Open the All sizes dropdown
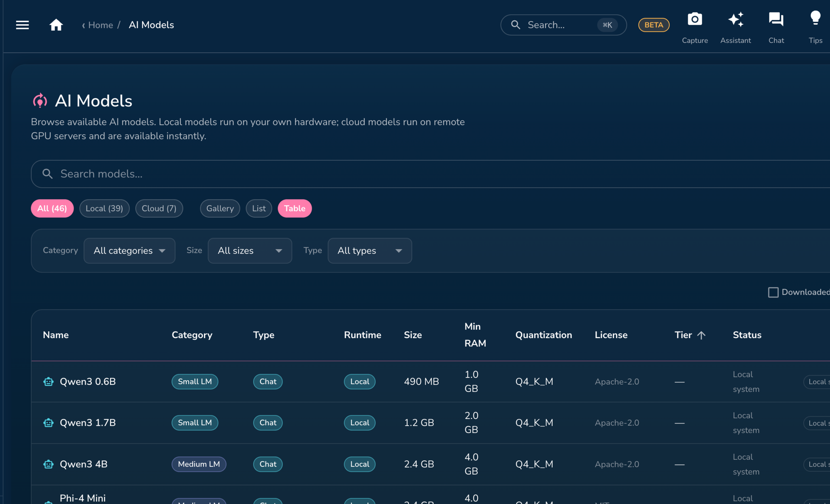Screen dimensions: 830x504 click(x=250, y=250)
